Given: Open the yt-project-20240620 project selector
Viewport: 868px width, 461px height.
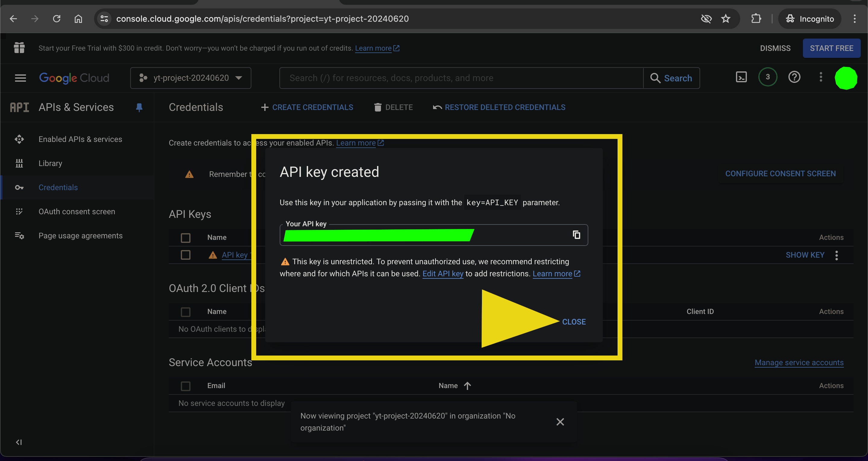Looking at the screenshot, I should 191,78.
